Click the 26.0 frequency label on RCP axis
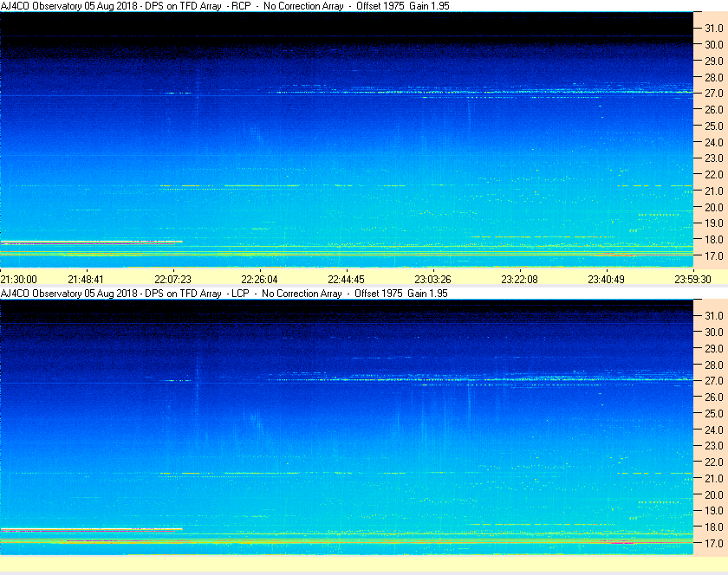728x575 pixels. [x=714, y=109]
